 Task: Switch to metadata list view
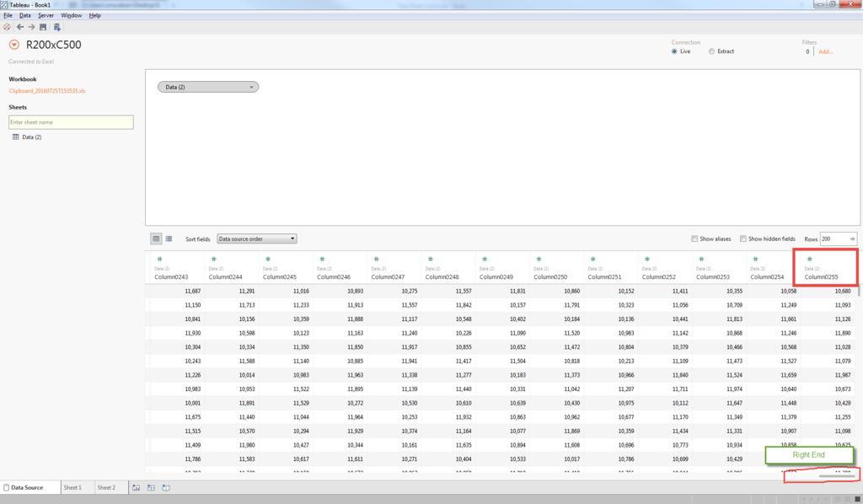pos(169,239)
